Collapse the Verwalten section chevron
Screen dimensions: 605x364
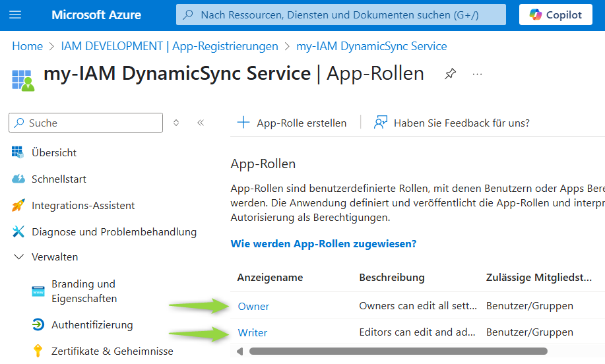[18, 257]
